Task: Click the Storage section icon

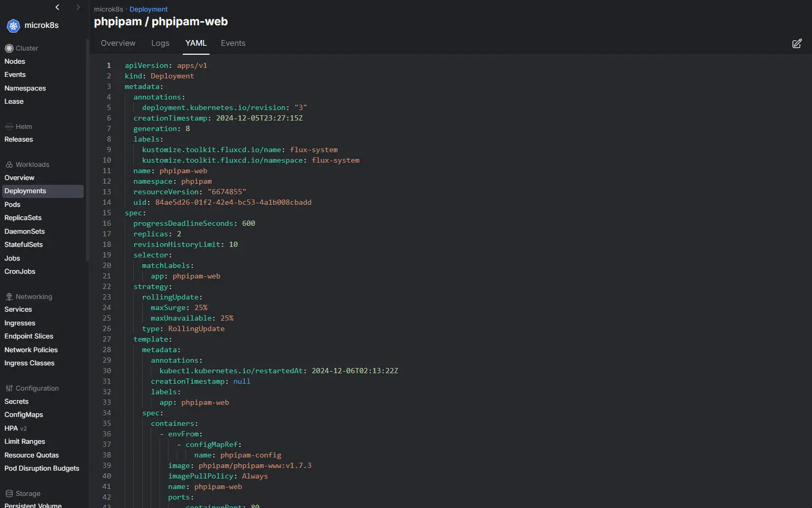Action: coord(9,494)
